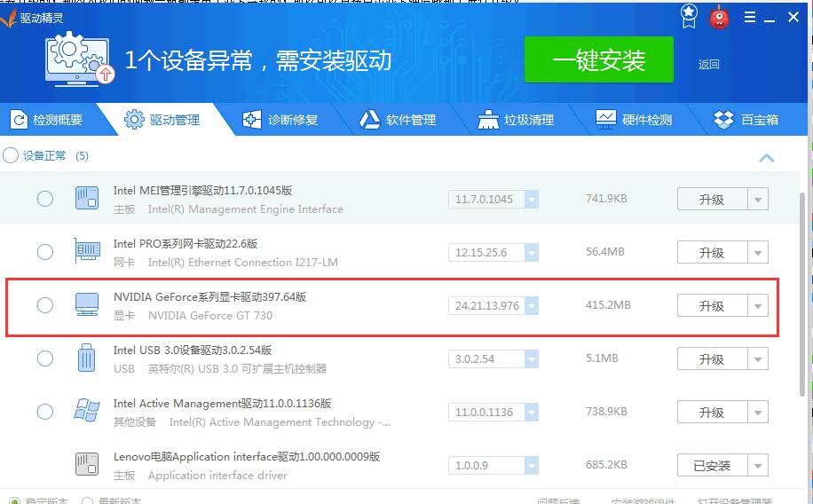813x504 pixels.
Task: Click the Intel MEI motherboard device icon
Action: click(x=87, y=198)
